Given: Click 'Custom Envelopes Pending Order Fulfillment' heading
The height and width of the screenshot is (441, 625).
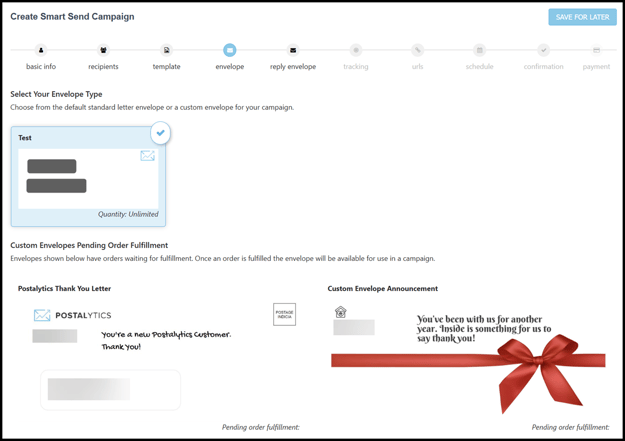Looking at the screenshot, I should [89, 245].
